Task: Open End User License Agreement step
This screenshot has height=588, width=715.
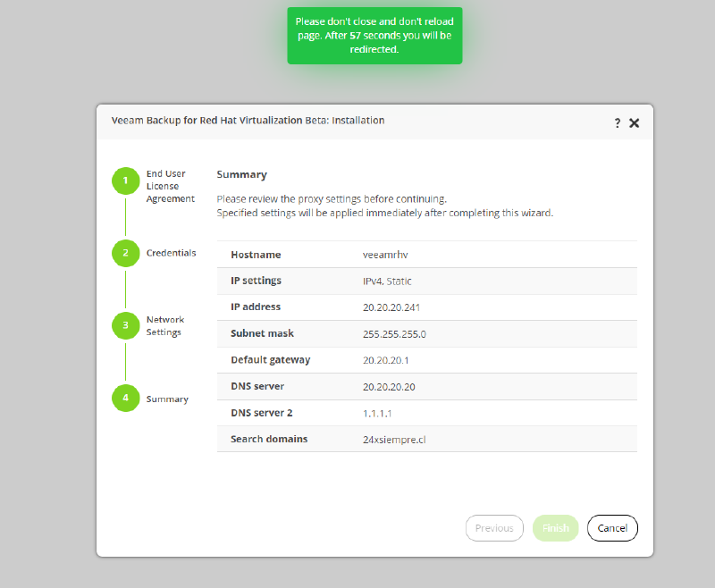Action: click(x=170, y=187)
